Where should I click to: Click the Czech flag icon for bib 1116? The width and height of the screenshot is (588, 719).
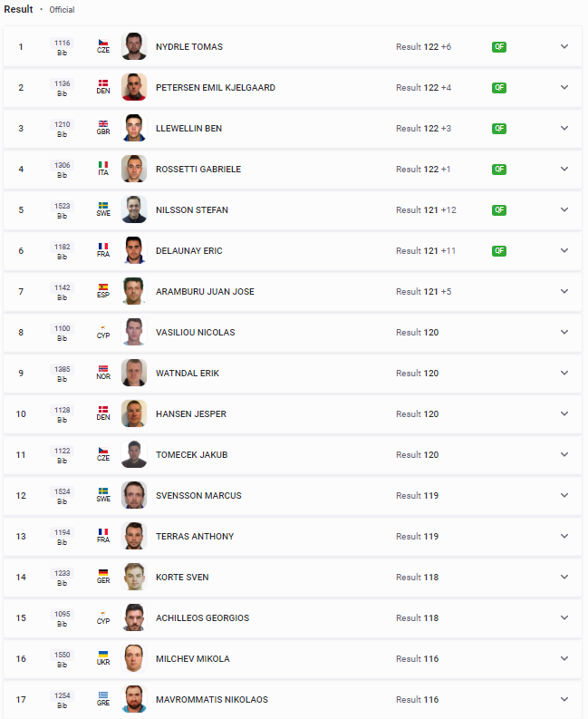coord(103,43)
